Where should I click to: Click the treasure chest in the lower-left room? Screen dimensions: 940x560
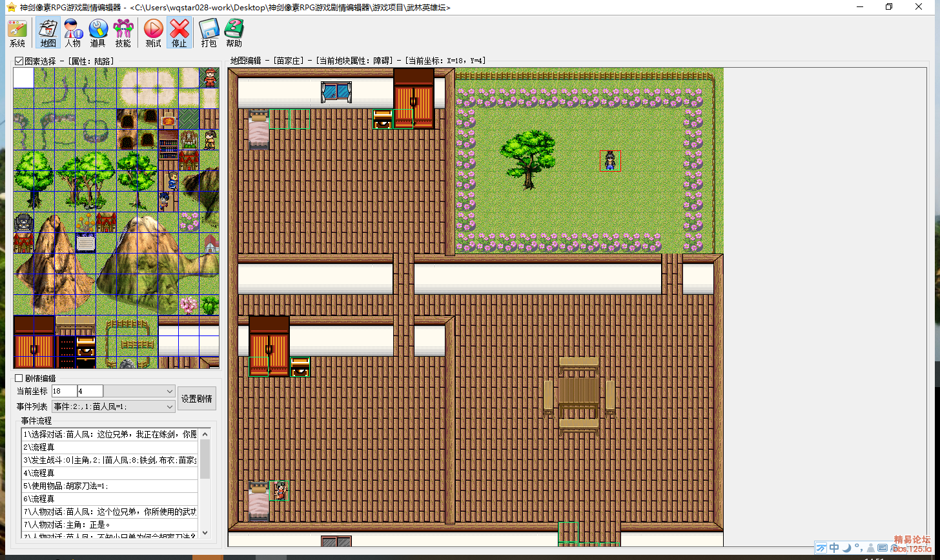point(300,367)
